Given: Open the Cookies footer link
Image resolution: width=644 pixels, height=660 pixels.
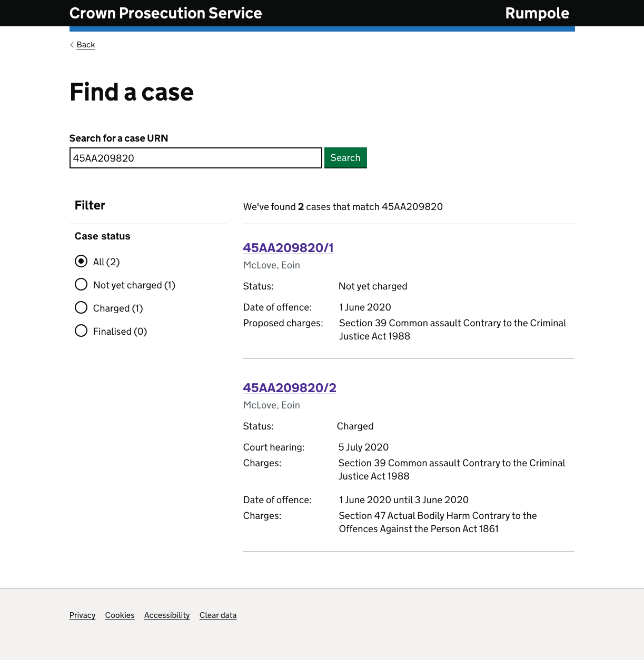Looking at the screenshot, I should click(120, 615).
